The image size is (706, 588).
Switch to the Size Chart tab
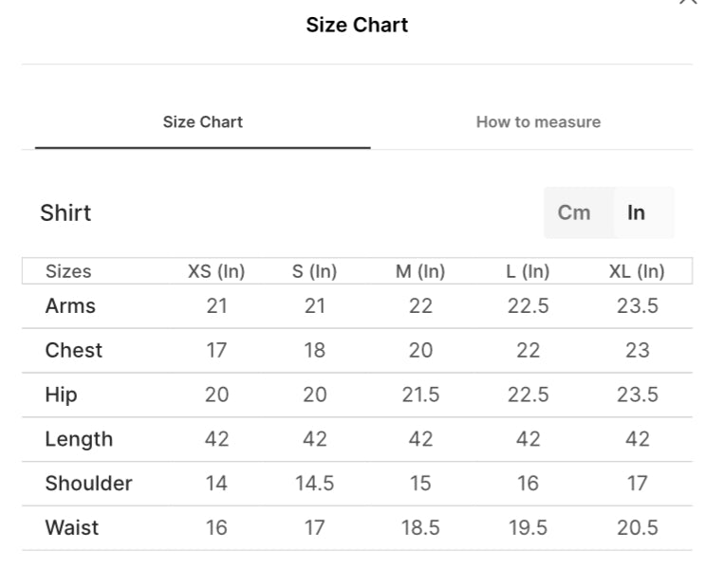[x=202, y=122]
